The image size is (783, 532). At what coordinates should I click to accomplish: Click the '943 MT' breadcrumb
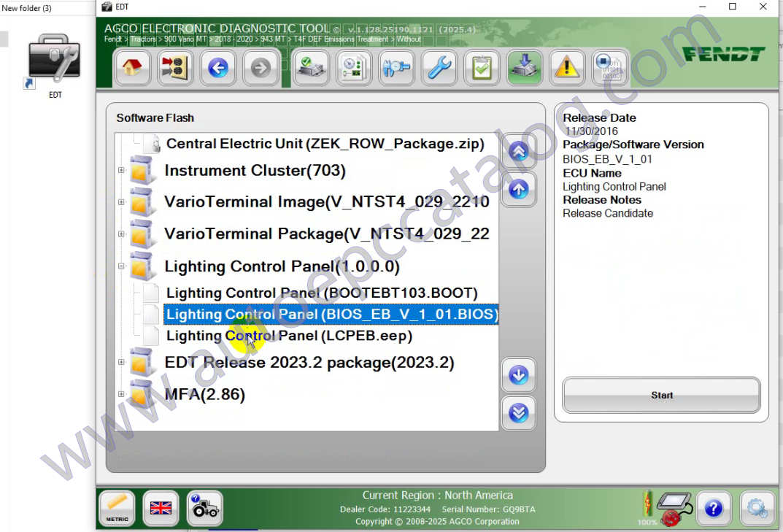(273, 39)
